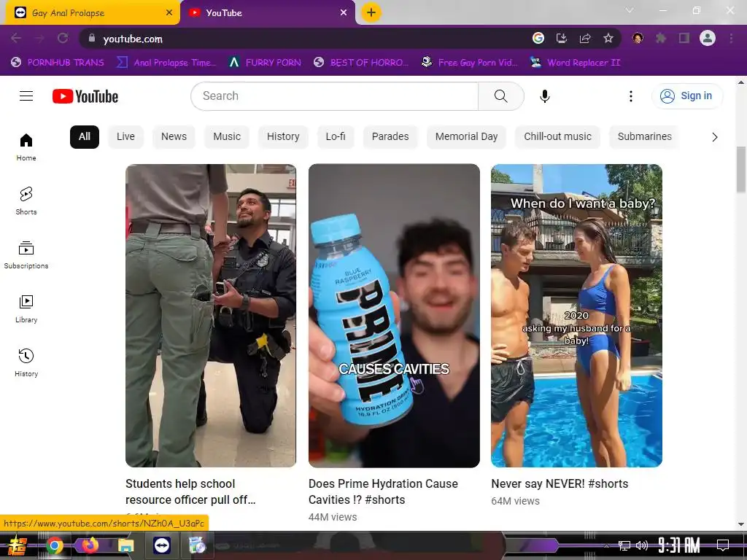747x560 pixels.
Task: Select the Parades filter chip
Action: pyautogui.click(x=390, y=136)
